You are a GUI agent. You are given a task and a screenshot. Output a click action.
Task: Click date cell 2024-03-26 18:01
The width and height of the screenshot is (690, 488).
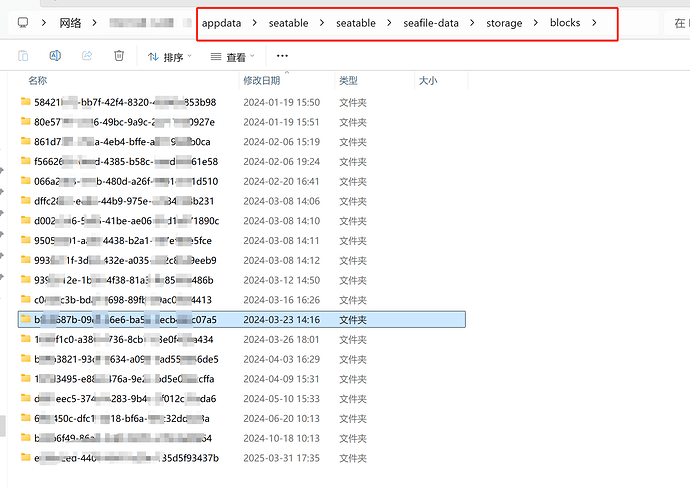pyautogui.click(x=282, y=340)
